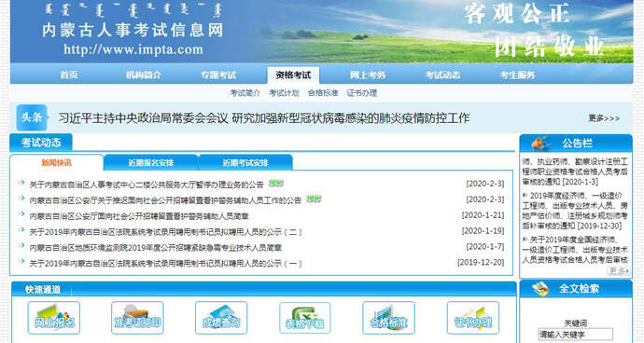Click the 头条 headline badge icon
This screenshot has width=644, height=343.
(32, 117)
